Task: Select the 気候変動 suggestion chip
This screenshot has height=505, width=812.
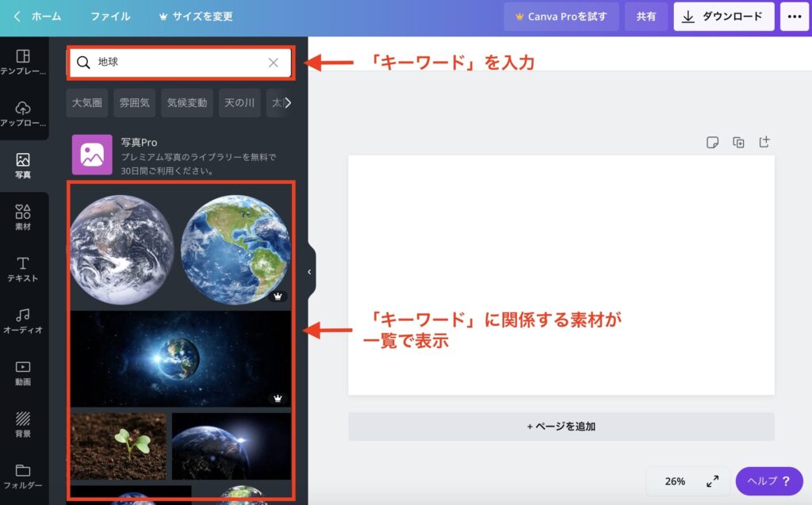Action: [187, 102]
